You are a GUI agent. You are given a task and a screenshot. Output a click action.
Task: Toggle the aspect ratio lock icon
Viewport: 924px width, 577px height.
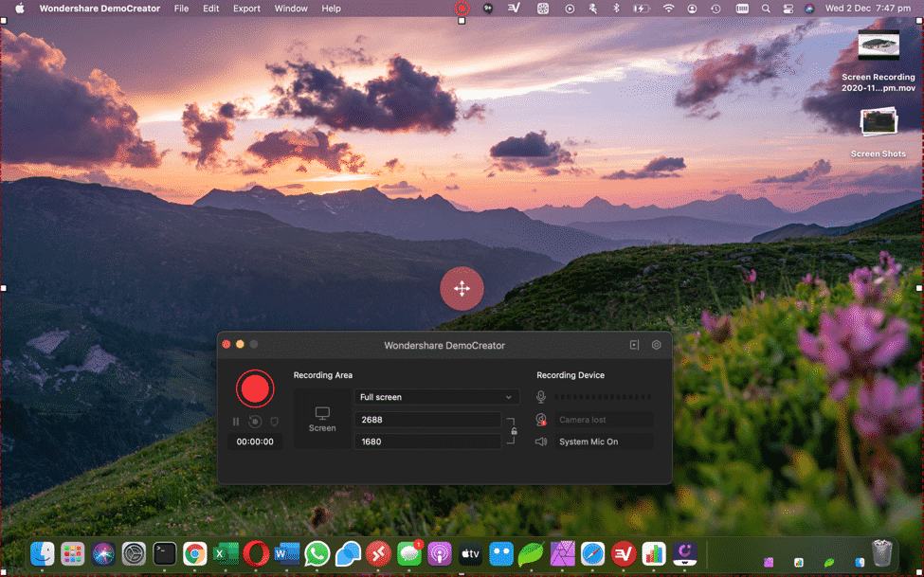pos(514,431)
